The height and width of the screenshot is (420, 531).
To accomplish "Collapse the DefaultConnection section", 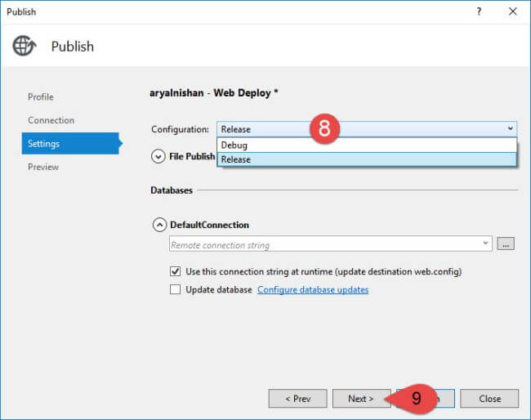I will [x=158, y=225].
